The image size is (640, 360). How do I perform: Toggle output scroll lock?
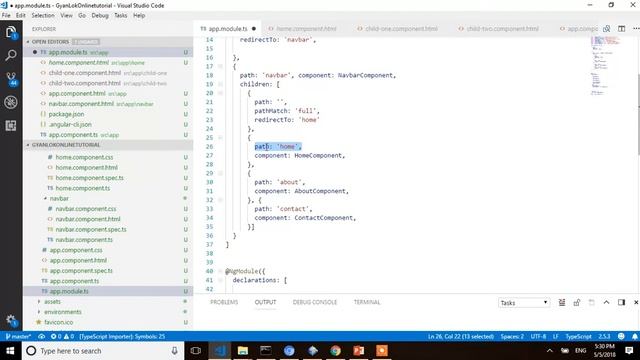[x=577, y=302]
